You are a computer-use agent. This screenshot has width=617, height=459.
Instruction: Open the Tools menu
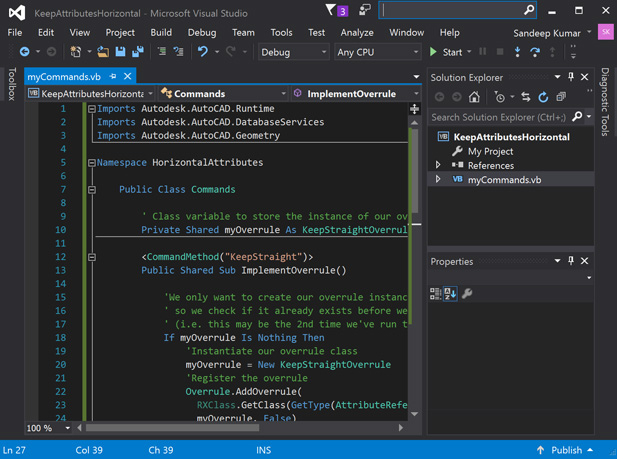point(281,33)
